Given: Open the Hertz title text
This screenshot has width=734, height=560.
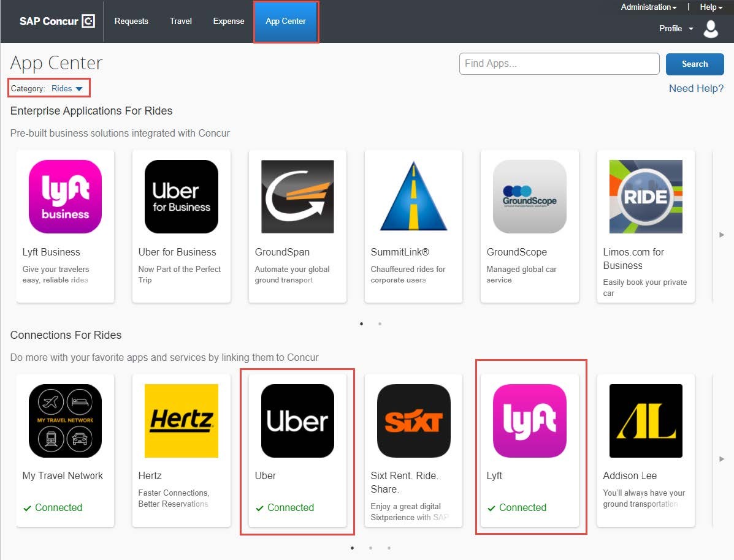Looking at the screenshot, I should (150, 476).
